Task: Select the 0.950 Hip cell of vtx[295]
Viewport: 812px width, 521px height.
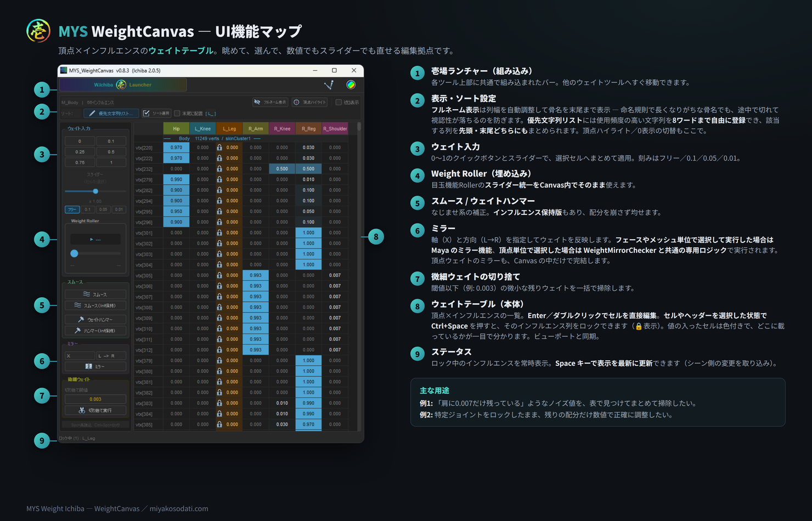Action: [x=176, y=211]
